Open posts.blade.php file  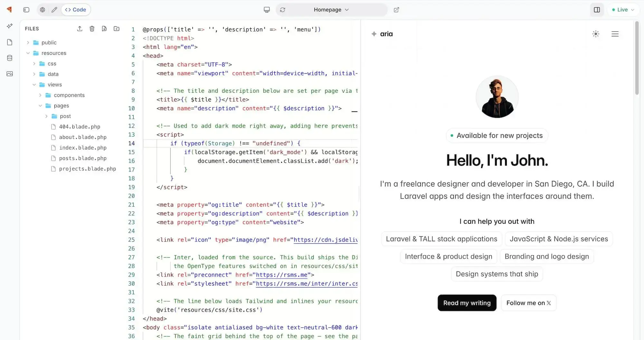79,158
